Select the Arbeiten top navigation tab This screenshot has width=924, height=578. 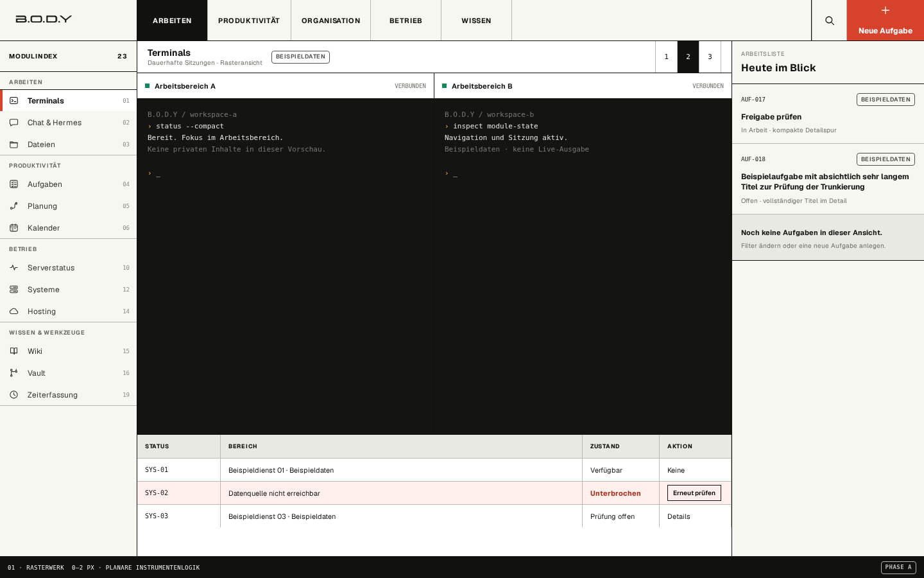(x=172, y=21)
